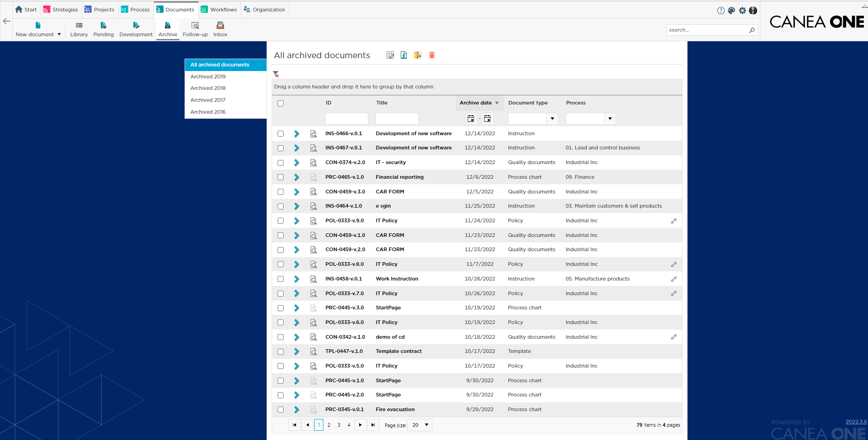
Task: Open the theme palette icon
Action: 731,10
